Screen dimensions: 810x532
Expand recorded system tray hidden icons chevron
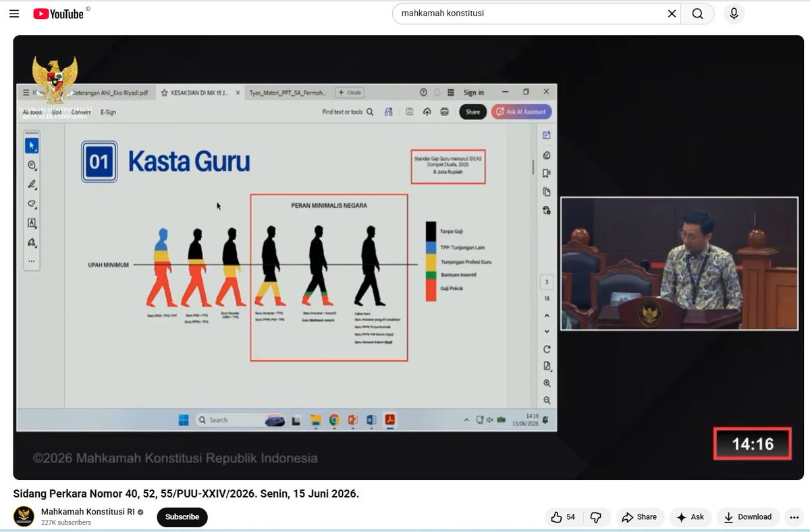tap(466, 420)
